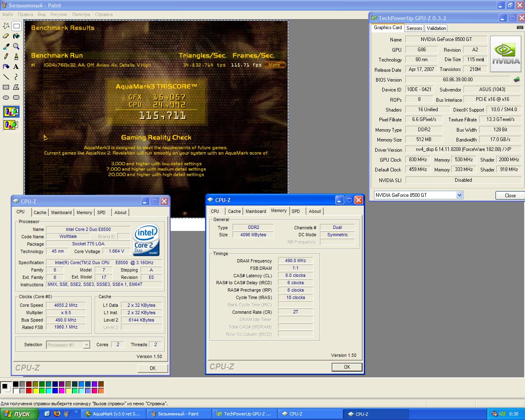
Task: Click the More button in AquaMark results
Action: click(274, 65)
